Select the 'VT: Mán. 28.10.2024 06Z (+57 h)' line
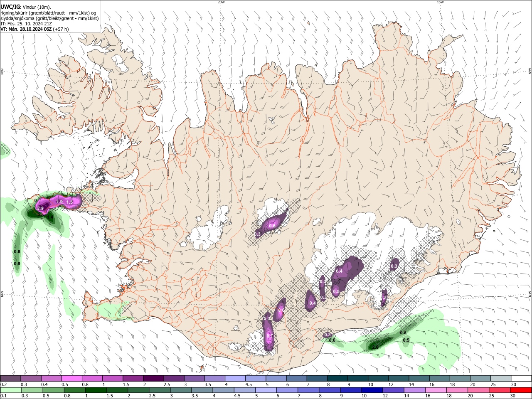The width and height of the screenshot is (532, 399). (34, 29)
